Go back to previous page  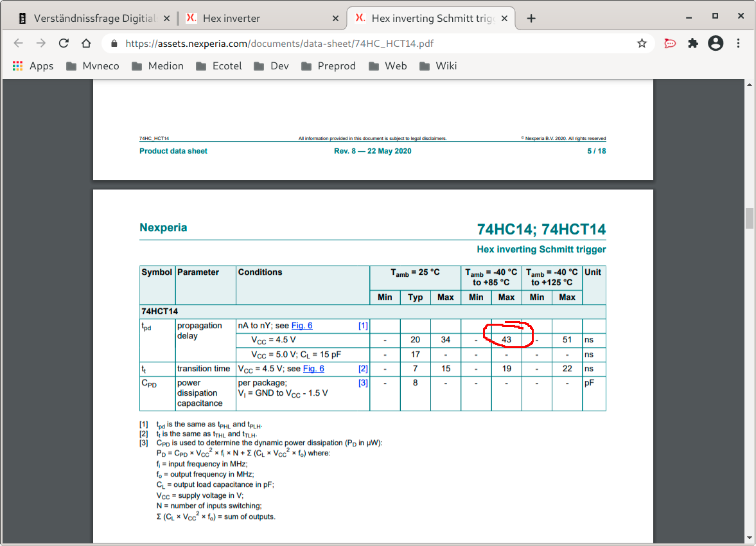point(19,44)
